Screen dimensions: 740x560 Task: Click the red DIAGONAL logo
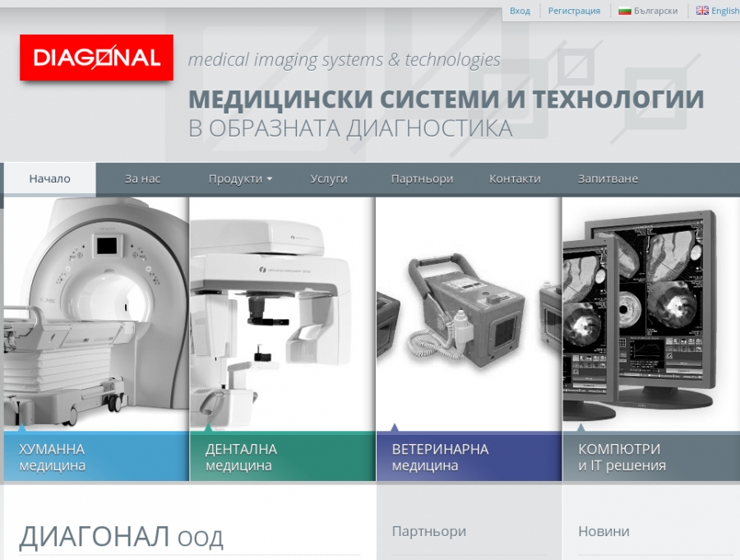coord(96,58)
